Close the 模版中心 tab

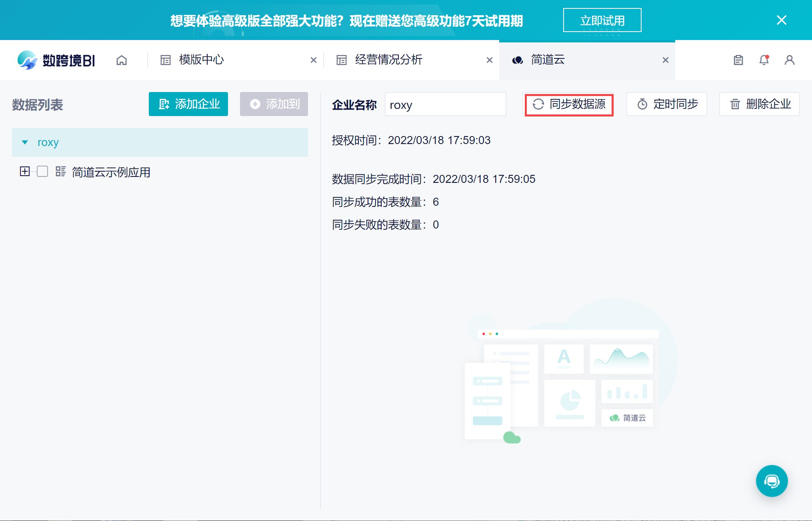314,60
